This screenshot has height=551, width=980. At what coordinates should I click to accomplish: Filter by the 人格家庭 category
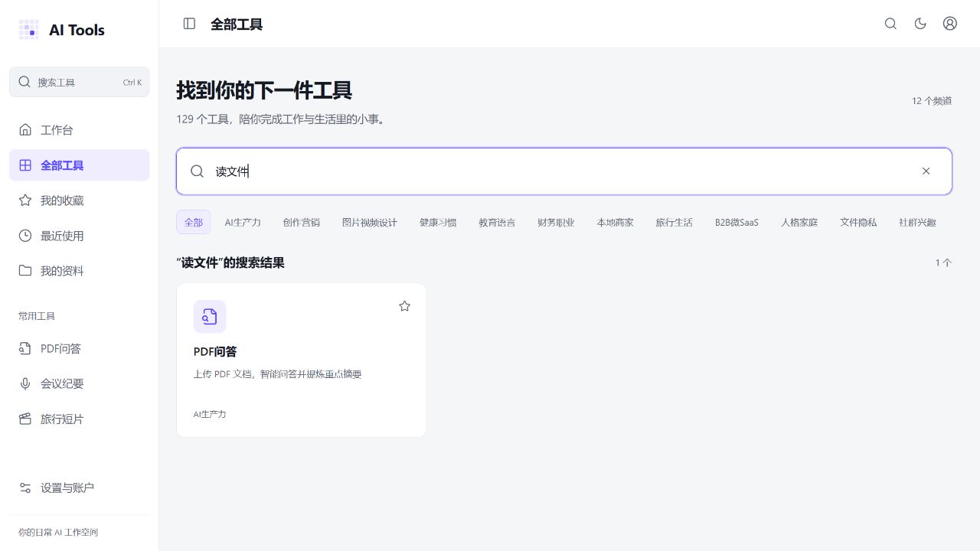[x=799, y=222]
